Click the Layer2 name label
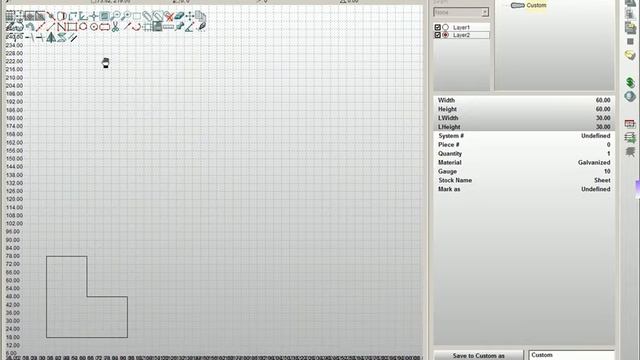The image size is (640, 360). 461,35
